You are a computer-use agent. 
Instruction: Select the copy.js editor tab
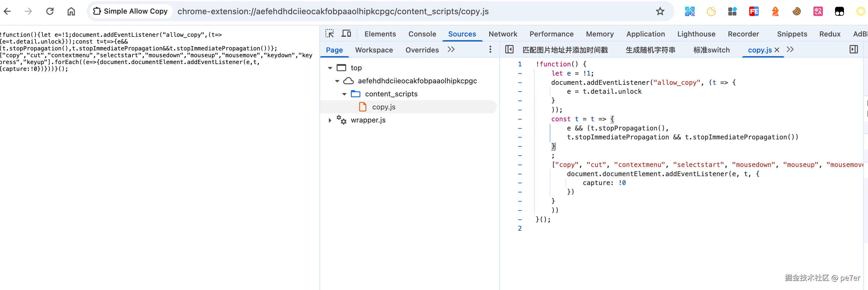(759, 50)
